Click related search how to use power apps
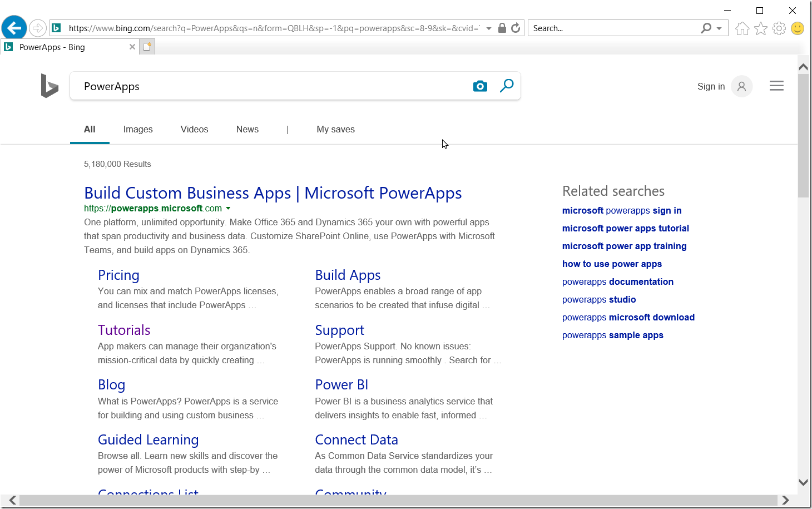812x509 pixels. (612, 264)
